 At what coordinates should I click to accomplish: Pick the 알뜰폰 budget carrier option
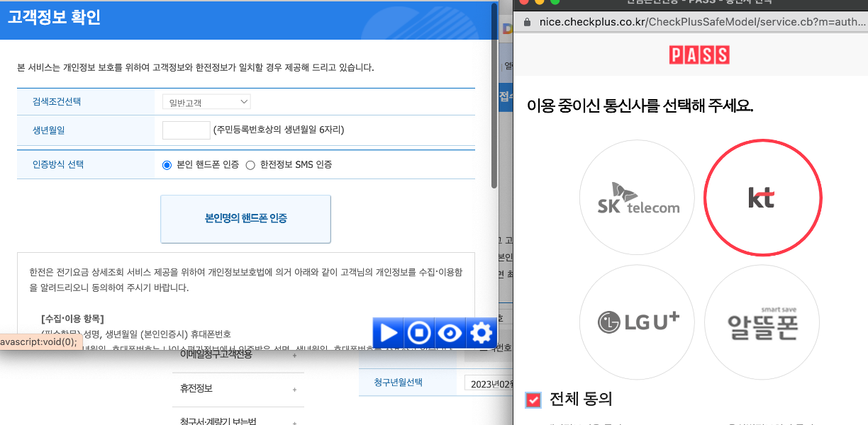pyautogui.click(x=762, y=323)
